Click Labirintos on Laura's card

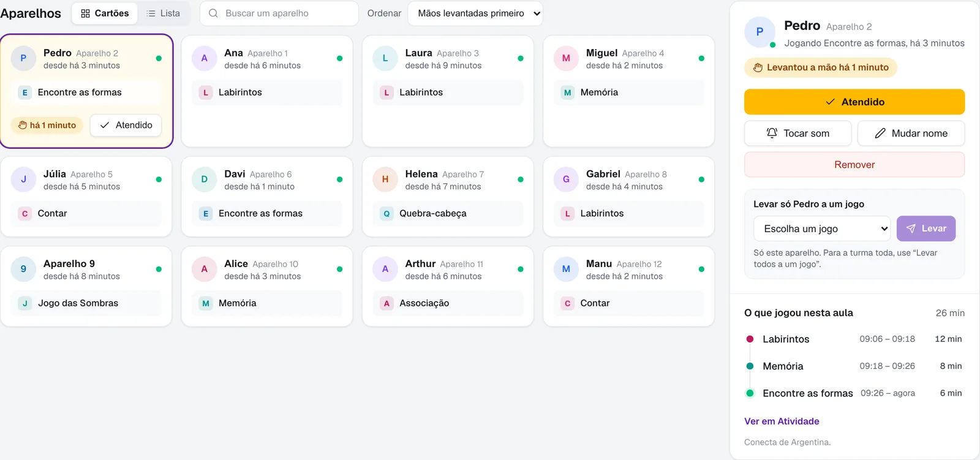(x=448, y=92)
